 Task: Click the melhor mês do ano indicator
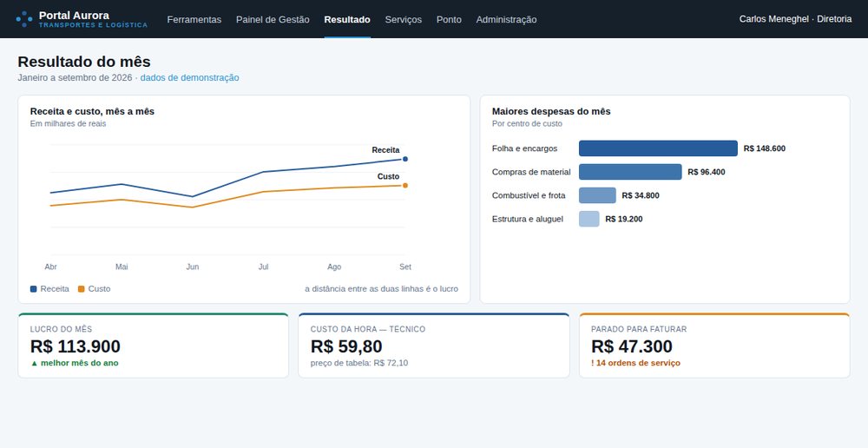coord(74,363)
